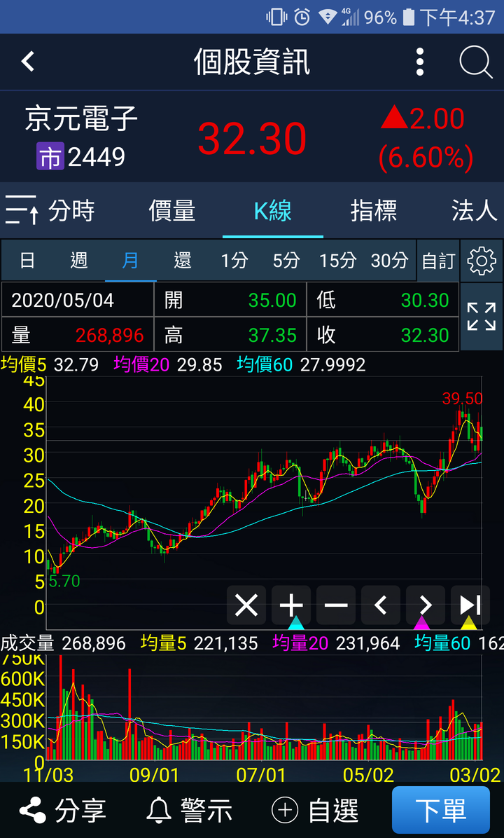
Task: Tap volume value 268,896 in table
Action: [109, 336]
